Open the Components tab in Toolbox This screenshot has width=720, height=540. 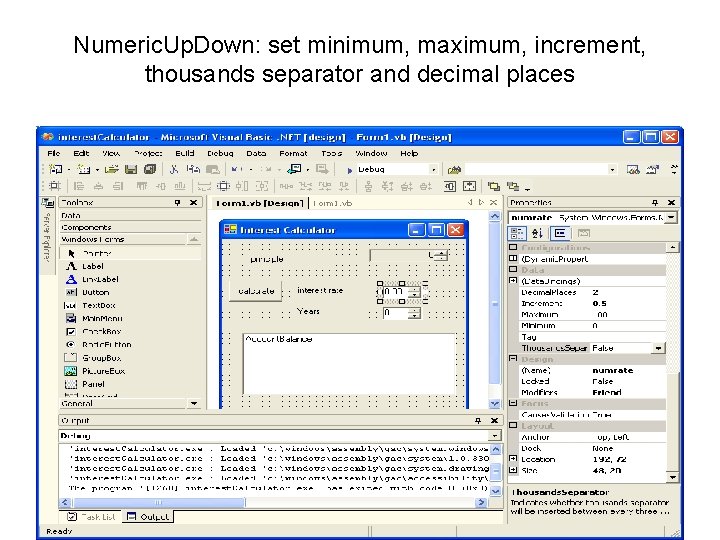[130, 227]
